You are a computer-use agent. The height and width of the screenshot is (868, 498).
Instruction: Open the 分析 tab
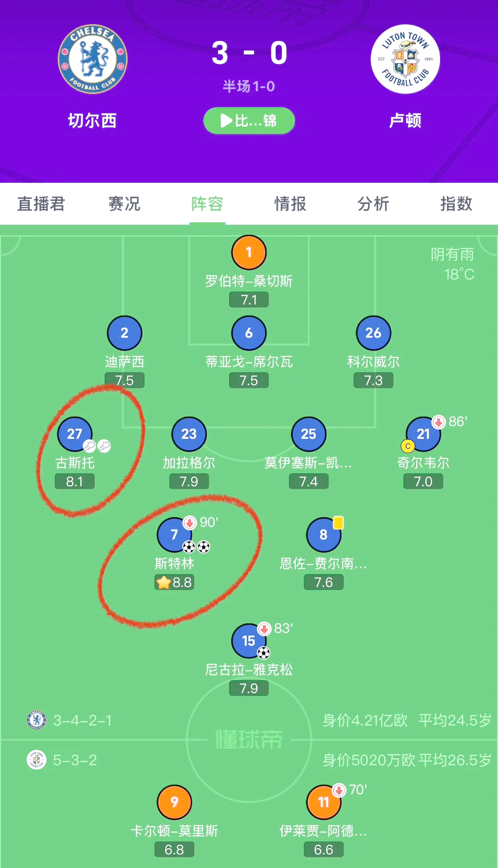tap(373, 204)
